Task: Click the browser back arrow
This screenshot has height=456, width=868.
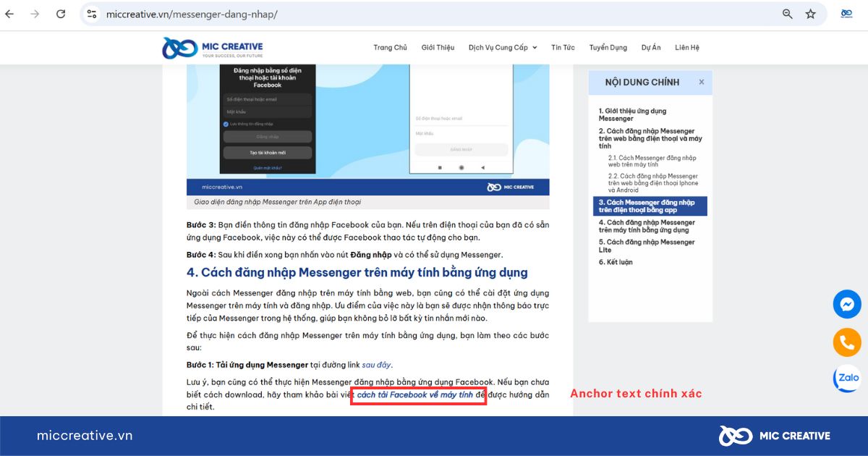Action: pyautogui.click(x=10, y=14)
